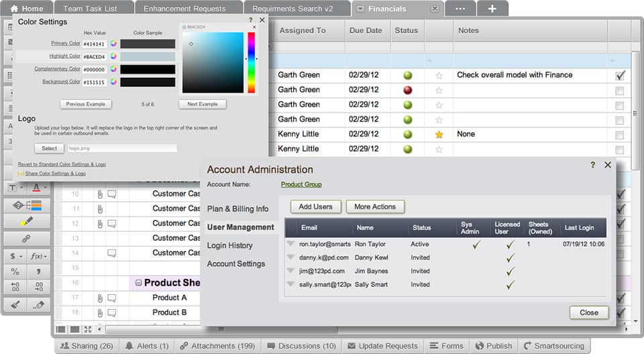Click the rainbow hue slider strip
This screenshot has width=644, height=354.
252,62
